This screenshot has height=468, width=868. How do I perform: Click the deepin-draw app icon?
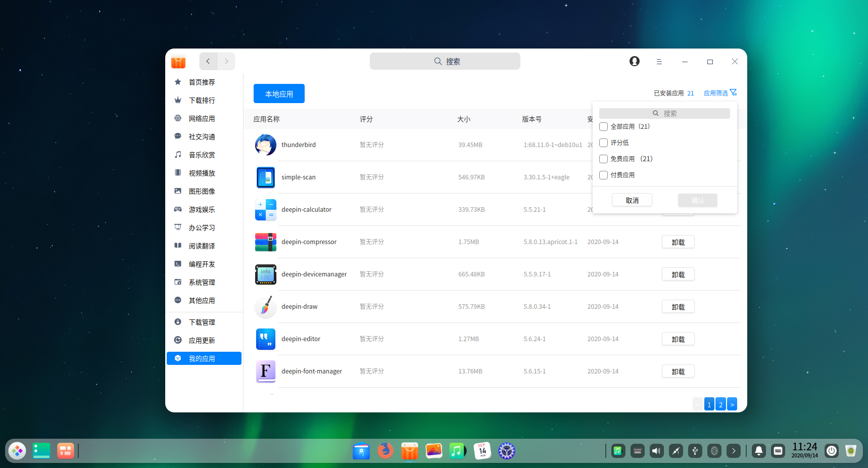[266, 307]
